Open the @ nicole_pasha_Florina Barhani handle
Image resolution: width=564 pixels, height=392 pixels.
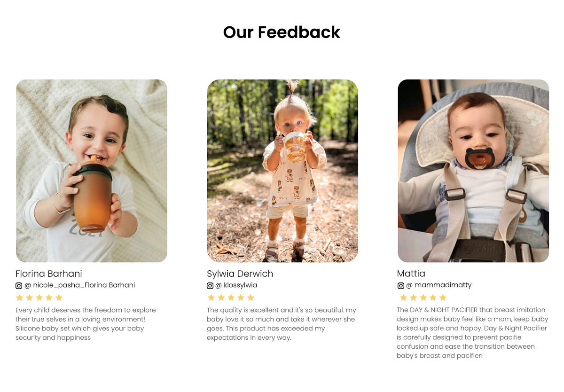pos(80,285)
